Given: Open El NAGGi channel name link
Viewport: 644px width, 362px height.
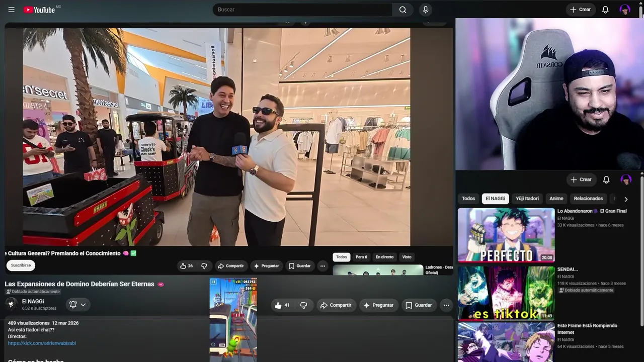Looking at the screenshot, I should click(33, 301).
